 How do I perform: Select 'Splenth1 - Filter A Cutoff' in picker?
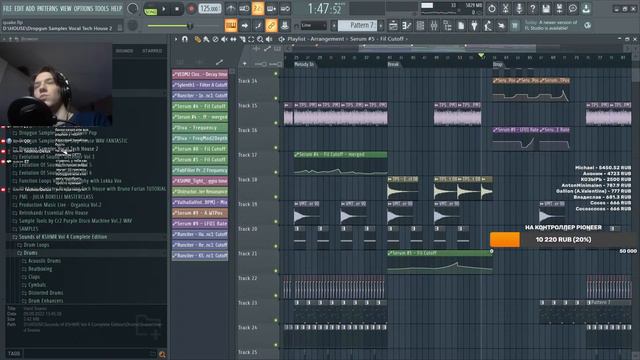200,85
